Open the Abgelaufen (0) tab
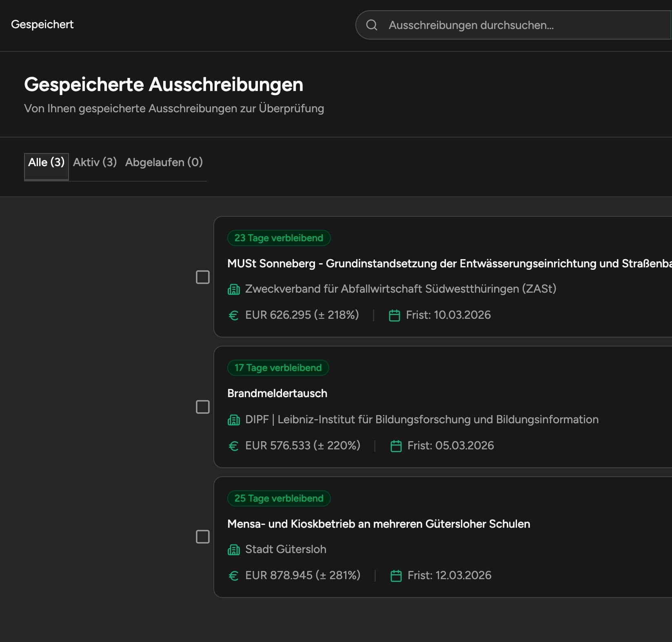Viewport: 672px width, 642px height. point(164,162)
